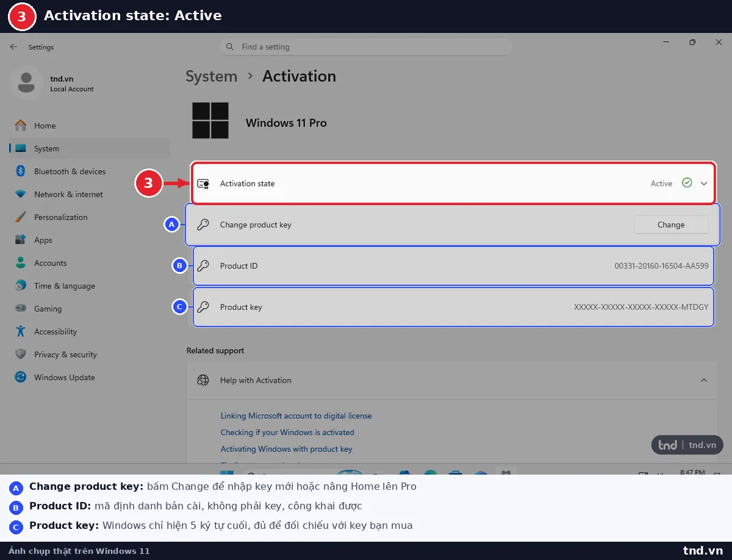Open Time & language settings
732x560 pixels.
tap(89, 285)
